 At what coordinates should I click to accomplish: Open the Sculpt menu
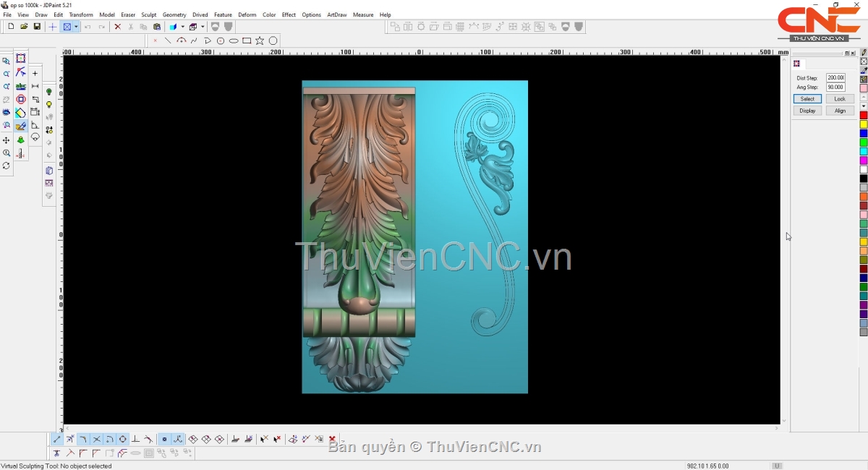tap(149, 14)
